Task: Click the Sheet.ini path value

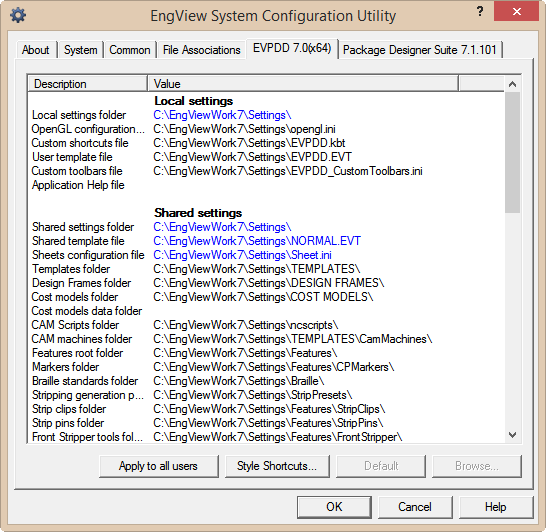Action: click(242, 255)
